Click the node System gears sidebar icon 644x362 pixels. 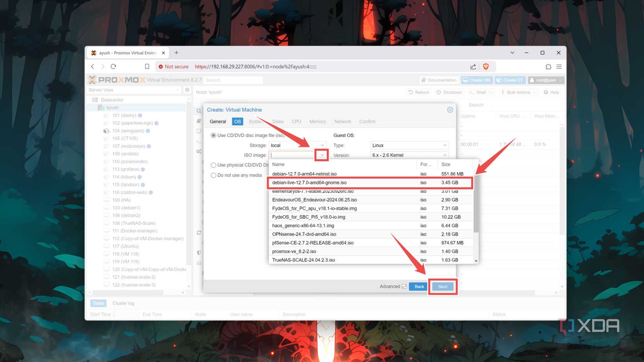(199, 151)
